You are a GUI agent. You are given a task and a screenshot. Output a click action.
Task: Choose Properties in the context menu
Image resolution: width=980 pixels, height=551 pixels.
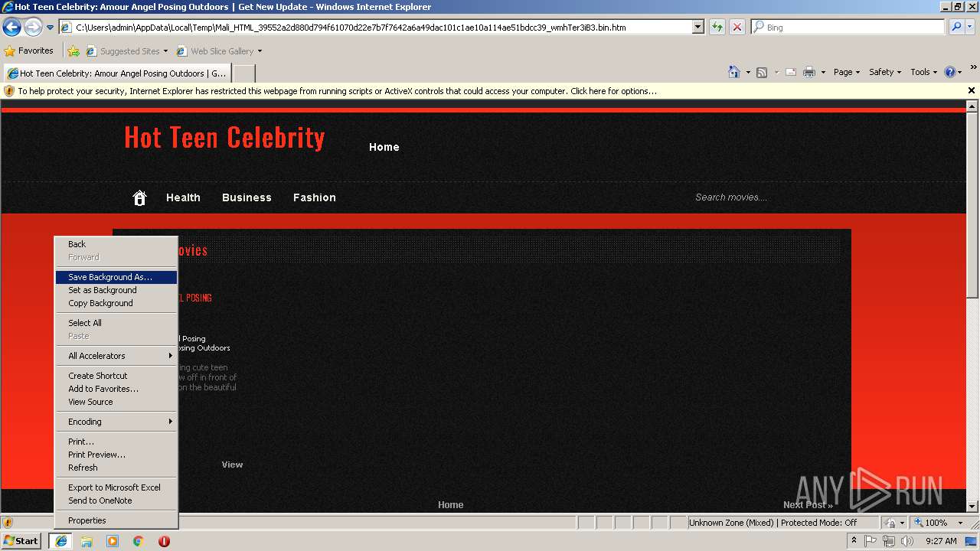click(116, 520)
